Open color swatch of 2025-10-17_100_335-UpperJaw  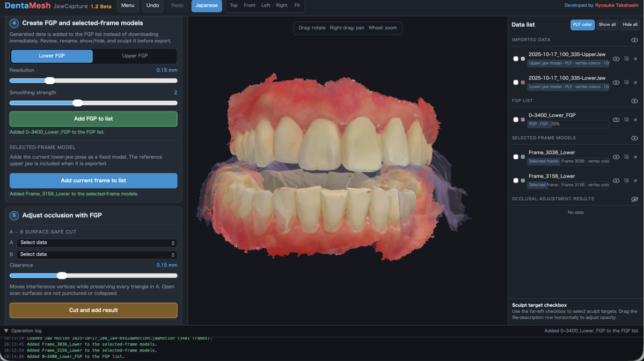[x=523, y=59]
